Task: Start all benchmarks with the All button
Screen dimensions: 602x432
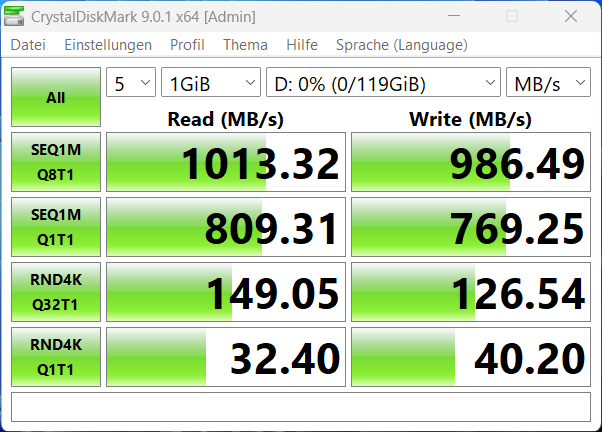Action: (55, 98)
